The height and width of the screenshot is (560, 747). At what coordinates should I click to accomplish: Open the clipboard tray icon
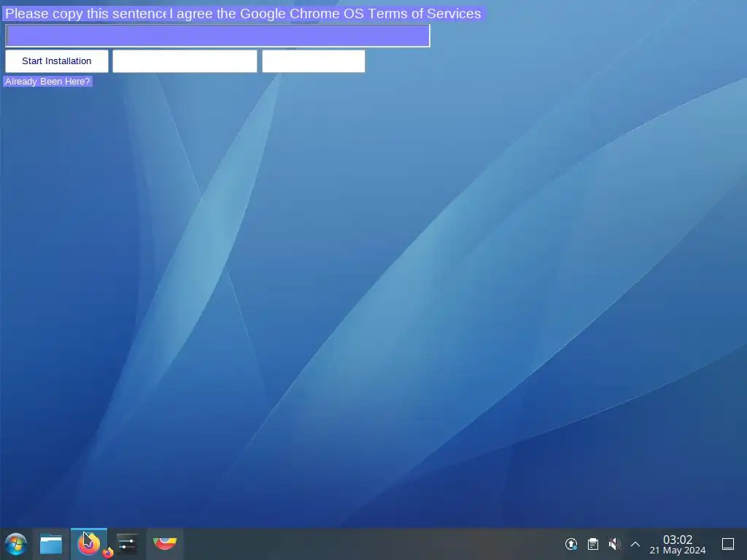(x=592, y=544)
